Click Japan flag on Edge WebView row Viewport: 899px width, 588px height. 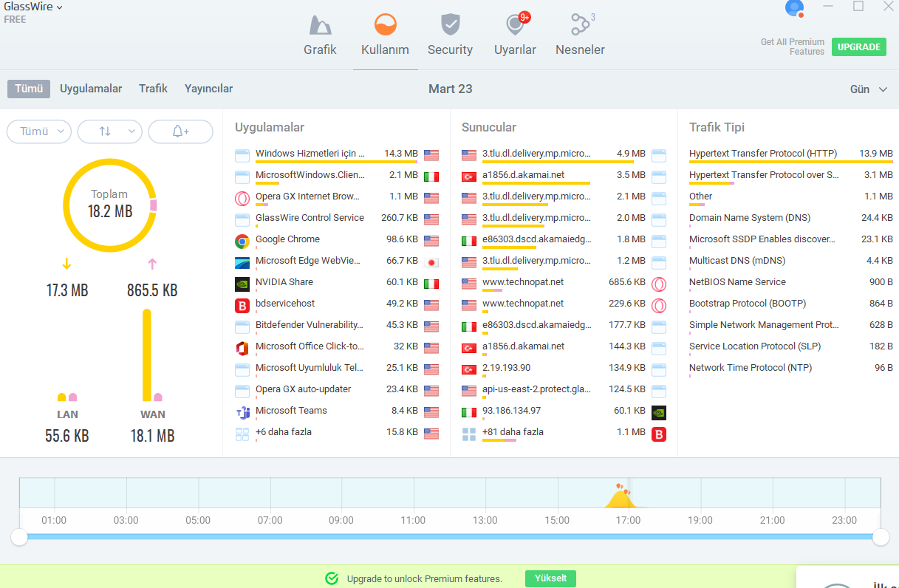point(431,262)
